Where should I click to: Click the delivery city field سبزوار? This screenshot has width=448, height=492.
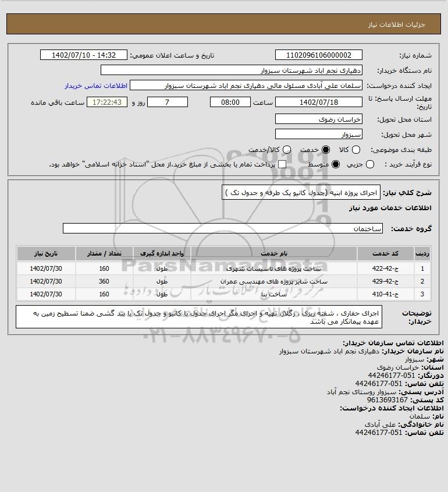coord(318,134)
